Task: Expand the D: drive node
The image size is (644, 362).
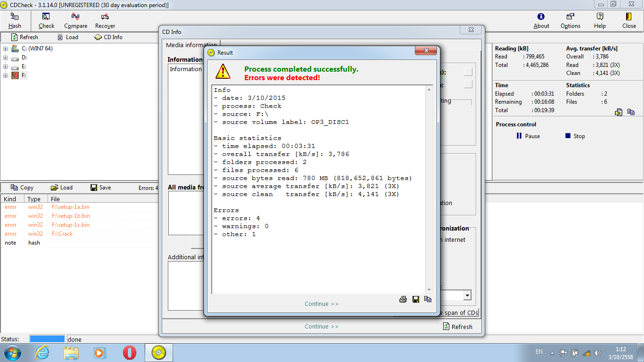Action: click(6, 58)
